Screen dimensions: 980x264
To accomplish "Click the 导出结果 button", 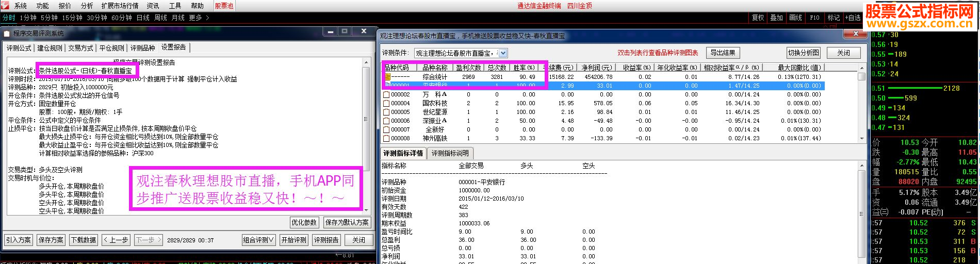I will pos(723,53).
